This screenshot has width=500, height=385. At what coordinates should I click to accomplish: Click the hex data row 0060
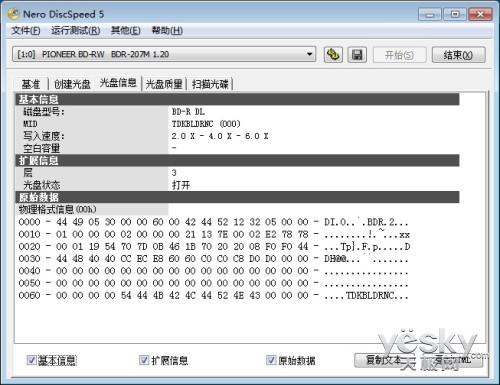[213, 296]
